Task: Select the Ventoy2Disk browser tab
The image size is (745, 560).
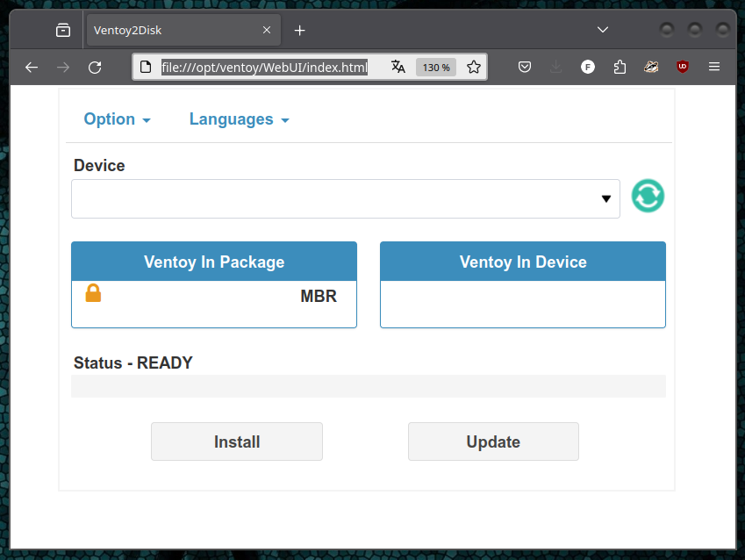Action: tap(176, 29)
